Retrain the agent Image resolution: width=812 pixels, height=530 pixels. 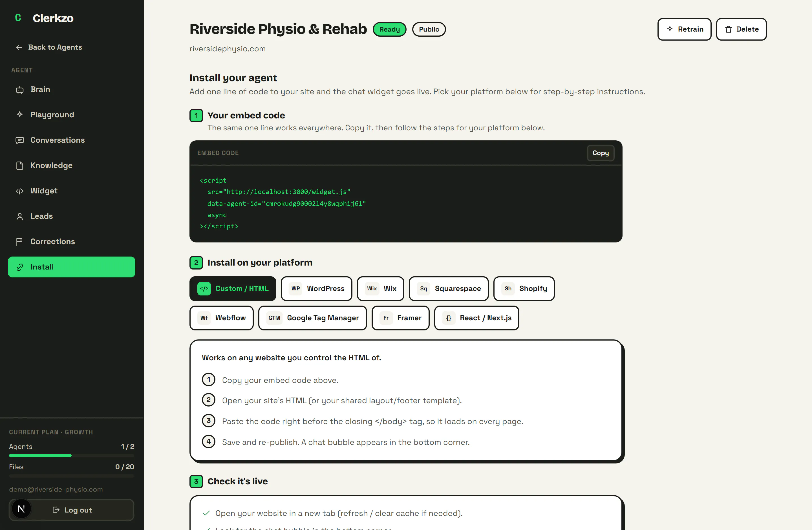click(684, 29)
